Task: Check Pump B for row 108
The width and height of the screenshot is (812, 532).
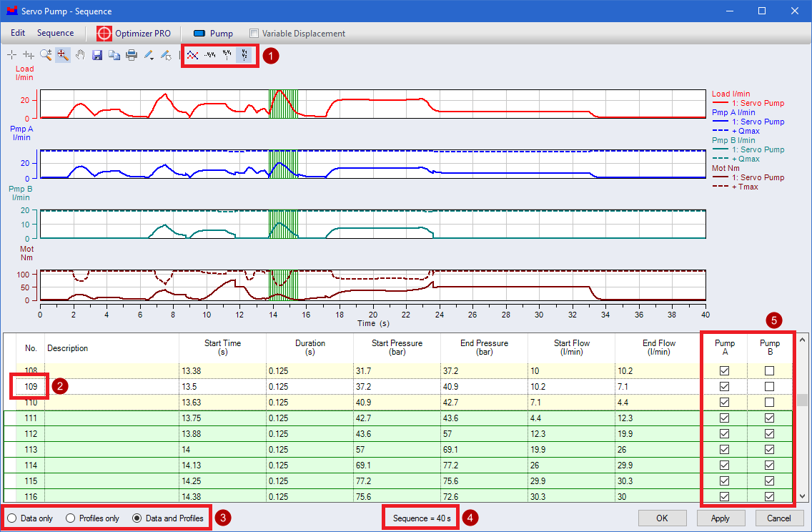Action: (x=770, y=370)
